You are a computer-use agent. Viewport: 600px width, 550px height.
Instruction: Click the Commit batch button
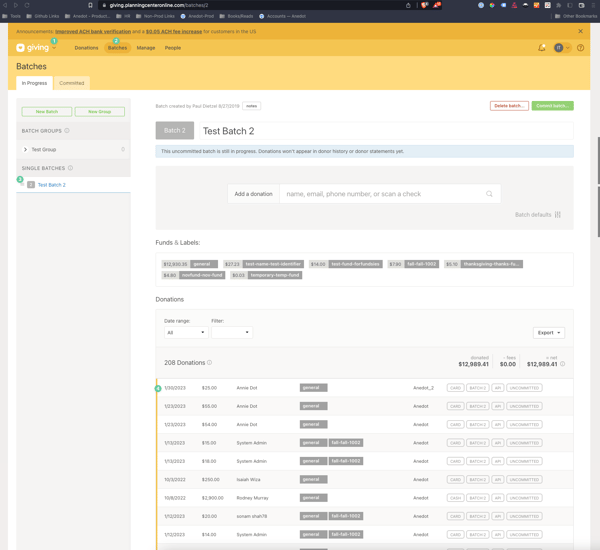(x=552, y=106)
